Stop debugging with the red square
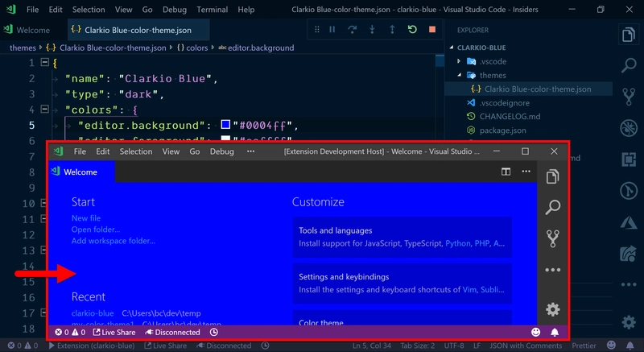Image resolution: width=644 pixels, height=352 pixels. [432, 30]
